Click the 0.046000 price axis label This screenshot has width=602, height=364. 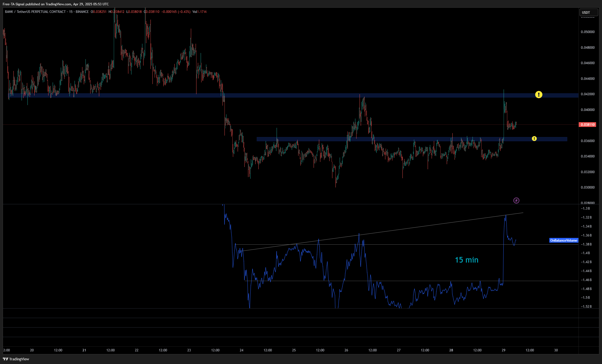tap(588, 63)
